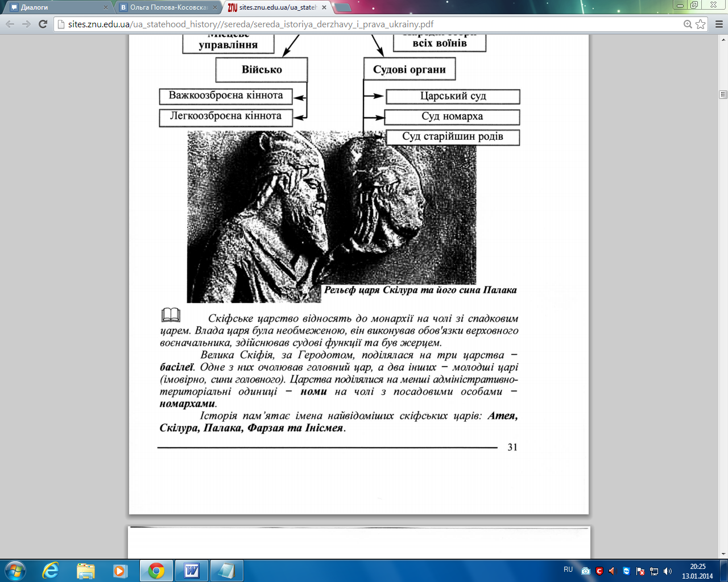The height and width of the screenshot is (582, 728).
Task: Switch to Microsoft Word on taskbar
Action: [192, 570]
